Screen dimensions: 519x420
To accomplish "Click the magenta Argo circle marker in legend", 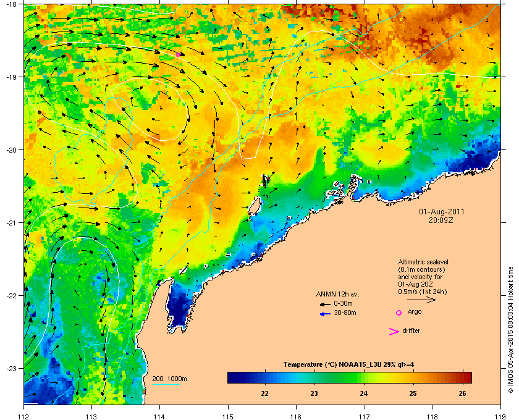I will 399,313.
